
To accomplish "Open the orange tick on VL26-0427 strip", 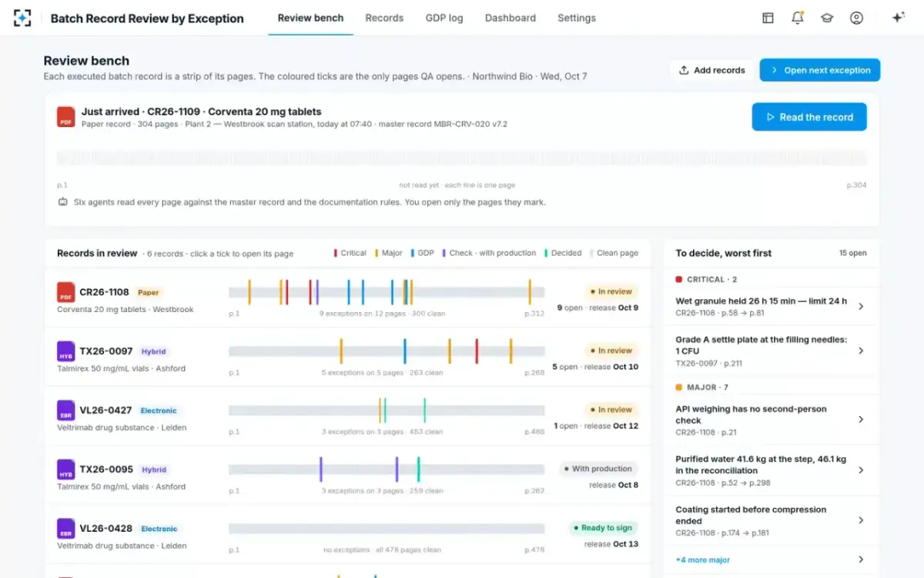I will coord(380,410).
